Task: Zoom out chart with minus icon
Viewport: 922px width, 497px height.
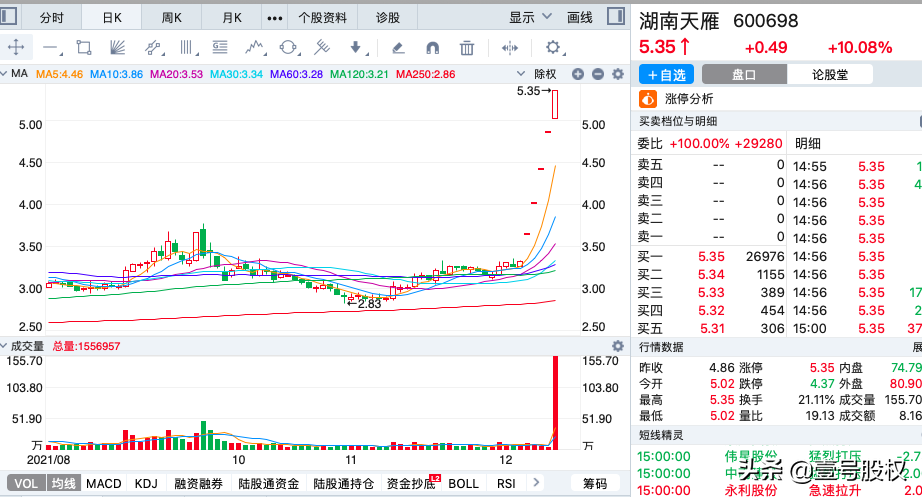Action: (x=598, y=74)
